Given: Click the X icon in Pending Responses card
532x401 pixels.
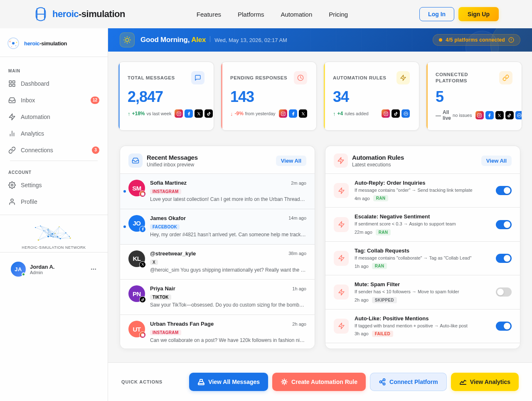Looking at the screenshot, I should click(x=303, y=114).
